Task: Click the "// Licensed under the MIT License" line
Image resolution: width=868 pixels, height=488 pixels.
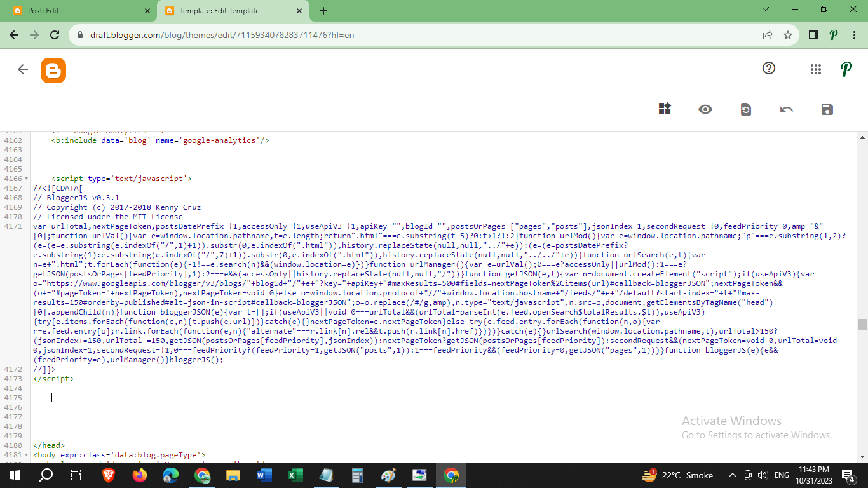Action: (x=108, y=217)
